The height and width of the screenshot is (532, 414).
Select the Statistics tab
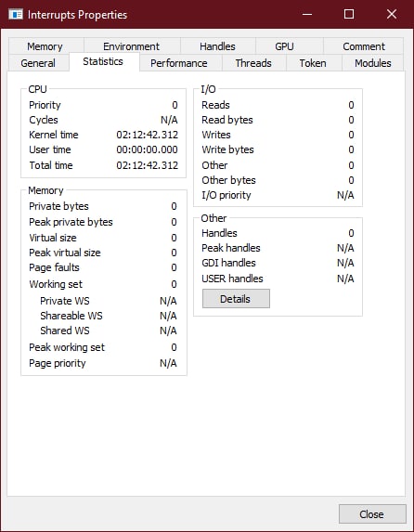(104, 62)
